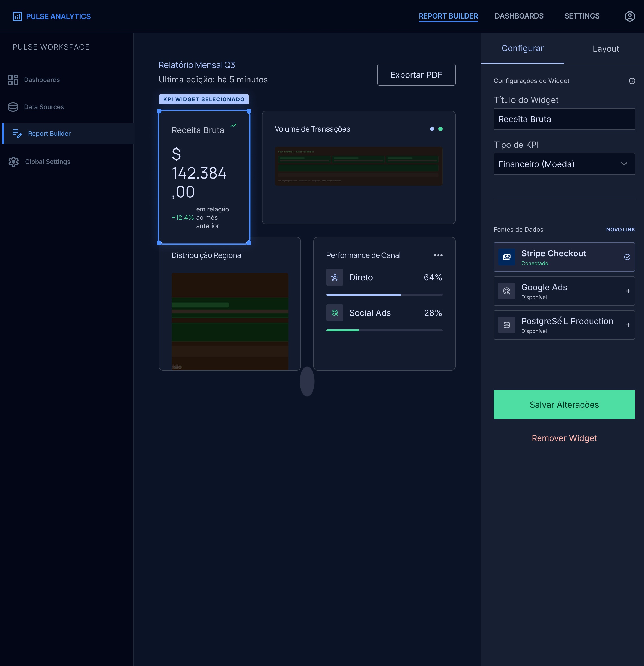This screenshot has width=644, height=666.
Task: Click the Stripe Checkout payment icon
Action: point(506,257)
